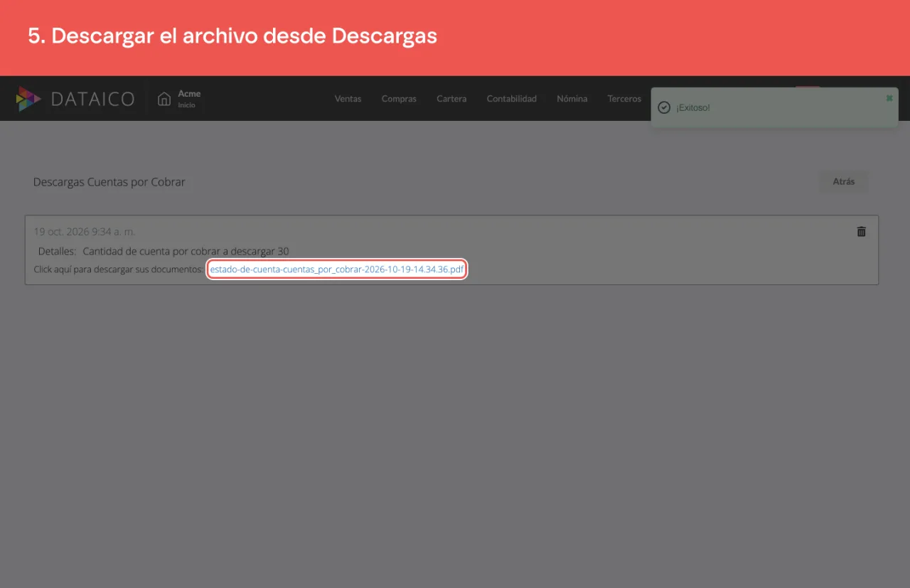
Task: Open the Contabilidad menu
Action: click(511, 99)
